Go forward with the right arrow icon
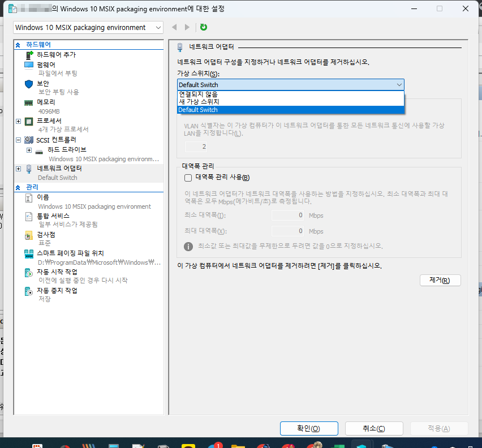The width and height of the screenshot is (482, 448). [187, 27]
